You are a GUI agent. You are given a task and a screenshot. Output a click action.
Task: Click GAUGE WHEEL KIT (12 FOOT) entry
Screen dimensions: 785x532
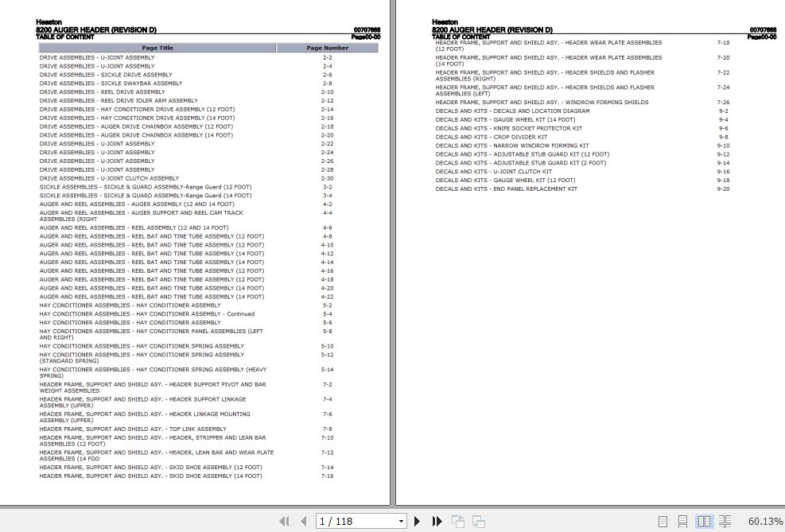505,181
